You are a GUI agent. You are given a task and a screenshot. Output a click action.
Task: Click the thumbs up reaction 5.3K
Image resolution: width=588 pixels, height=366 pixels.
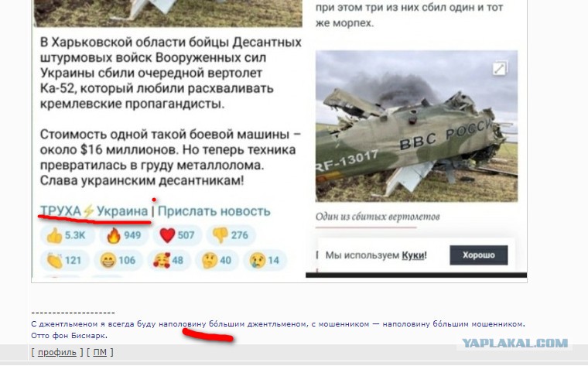click(x=66, y=235)
